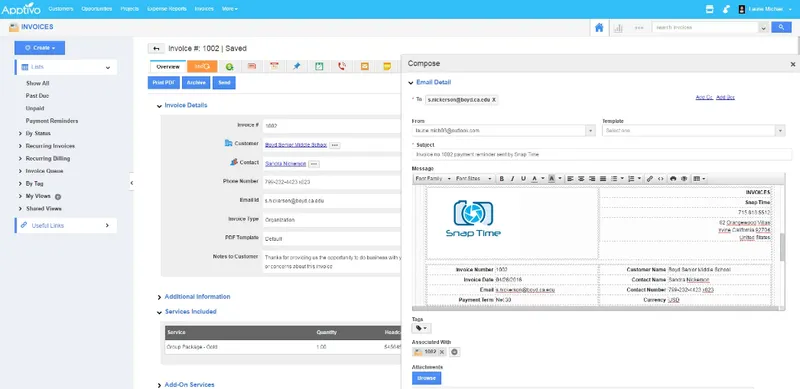Open the user profile avatar icon
This screenshot has width=800, height=389.
click(742, 9)
